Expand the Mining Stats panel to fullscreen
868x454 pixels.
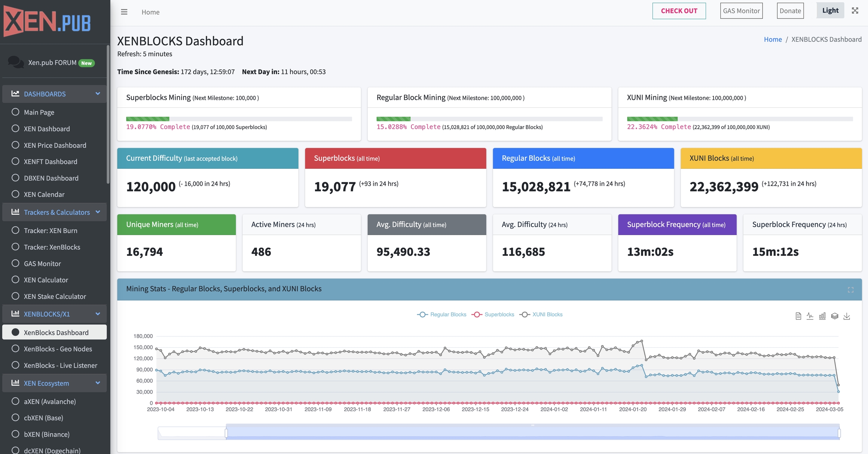click(850, 290)
